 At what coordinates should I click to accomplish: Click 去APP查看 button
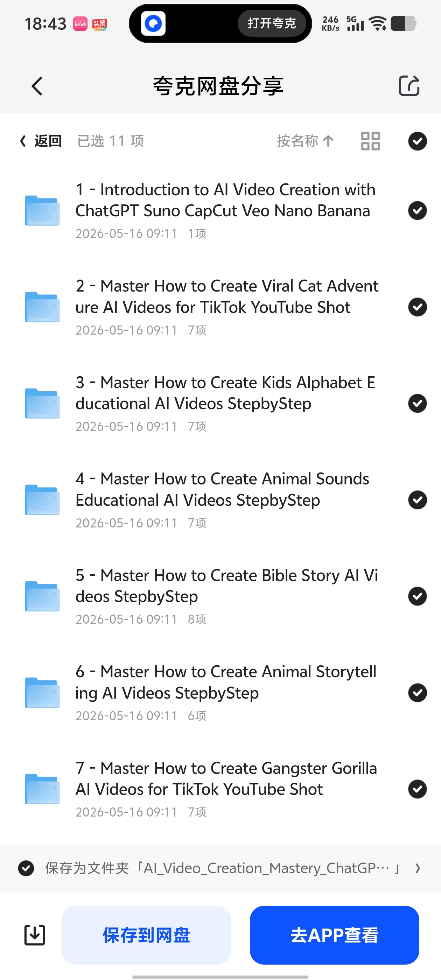click(x=335, y=935)
